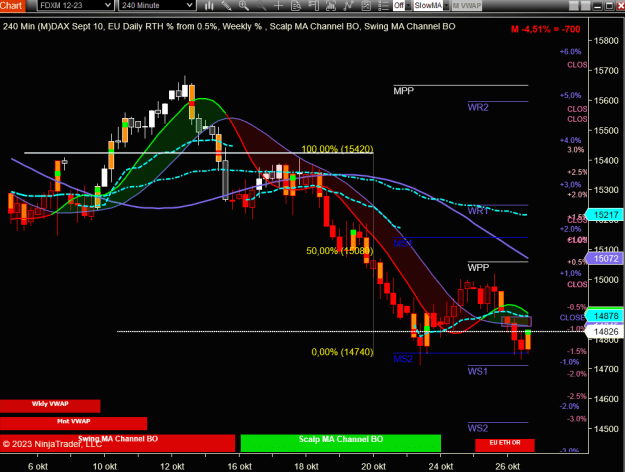Click the M -4,51% = -700 red text
The image size is (625, 472).
(545, 29)
